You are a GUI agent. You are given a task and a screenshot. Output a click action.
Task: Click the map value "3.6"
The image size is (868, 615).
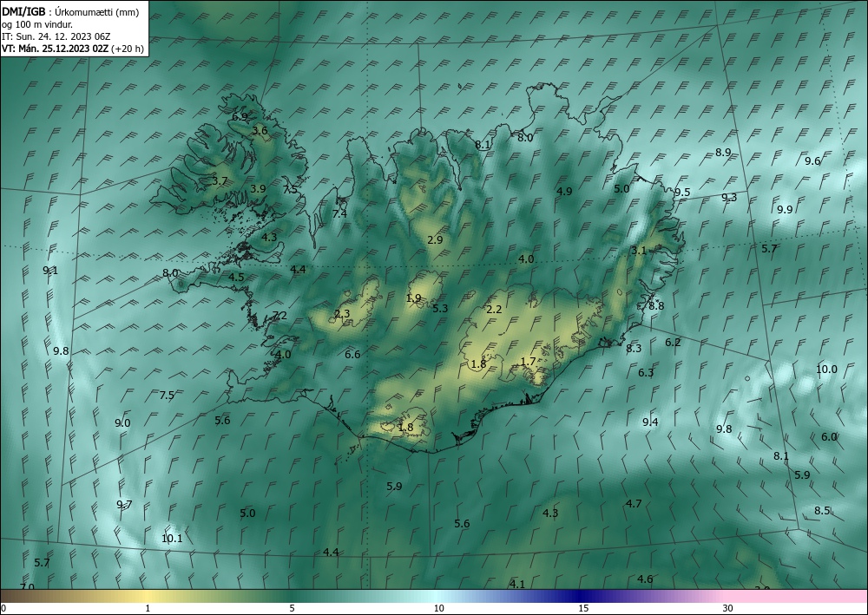(x=260, y=130)
